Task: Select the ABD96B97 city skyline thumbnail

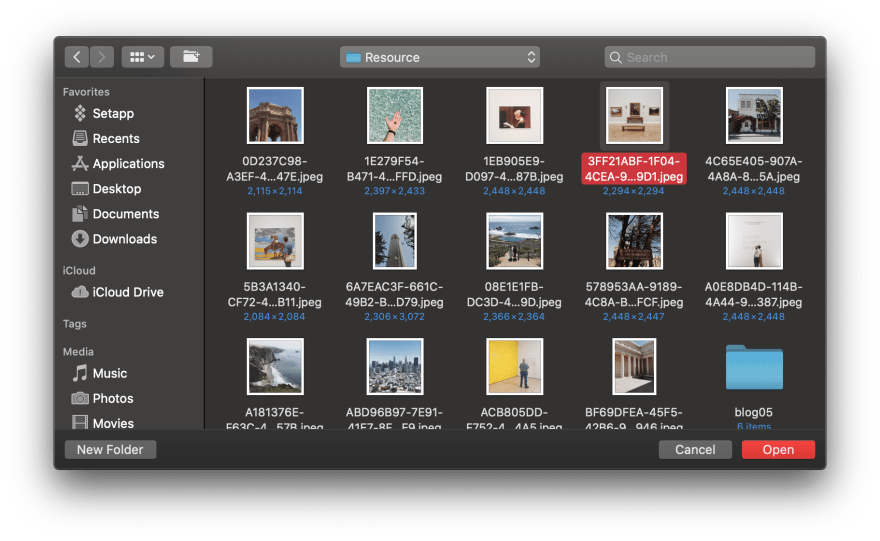Action: [x=395, y=366]
